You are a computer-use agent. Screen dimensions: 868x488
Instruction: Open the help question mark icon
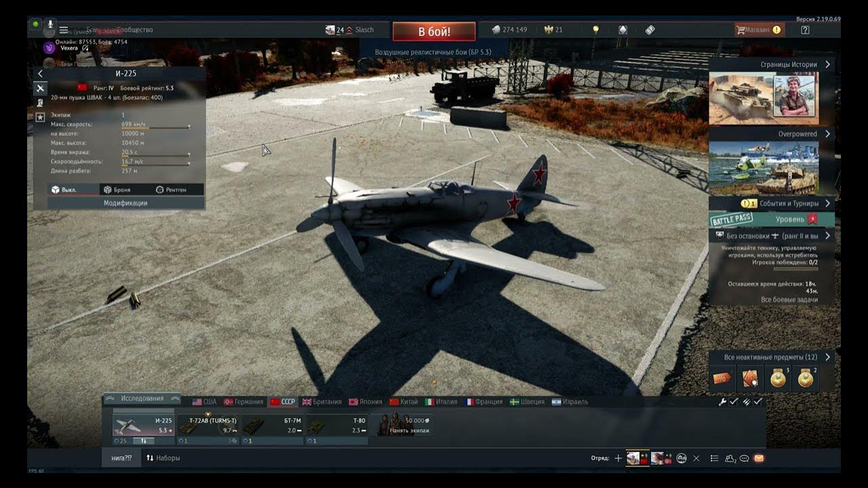click(x=805, y=30)
